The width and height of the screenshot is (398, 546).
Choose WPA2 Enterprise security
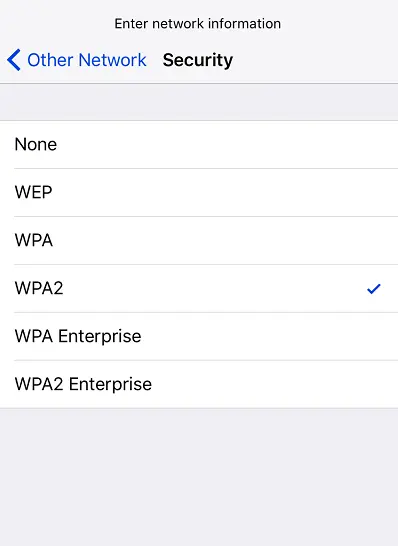[x=199, y=384]
